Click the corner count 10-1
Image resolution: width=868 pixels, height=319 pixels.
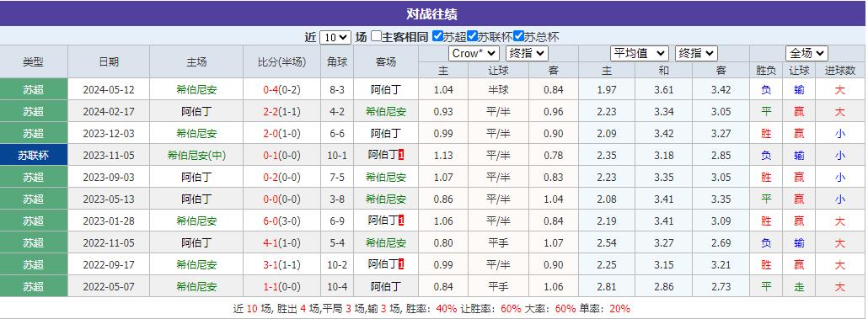click(336, 156)
